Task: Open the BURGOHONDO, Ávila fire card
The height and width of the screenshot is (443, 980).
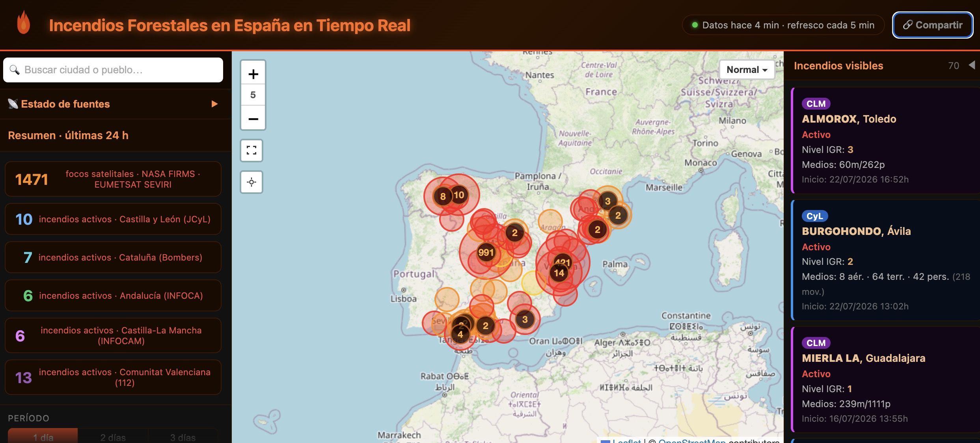Action: [x=885, y=260]
